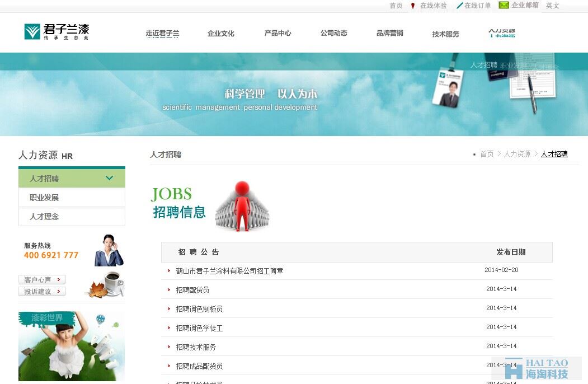Screen dimensions: 588x384
Task: Open 鹤山市君子兰涂料有限公司招工简章 announcement
Action: 229,271
